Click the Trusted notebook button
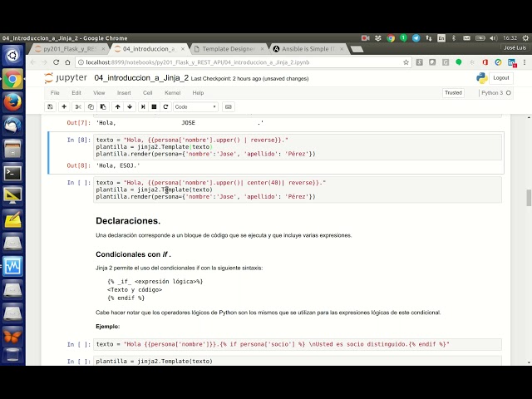532x399 pixels. [453, 92]
